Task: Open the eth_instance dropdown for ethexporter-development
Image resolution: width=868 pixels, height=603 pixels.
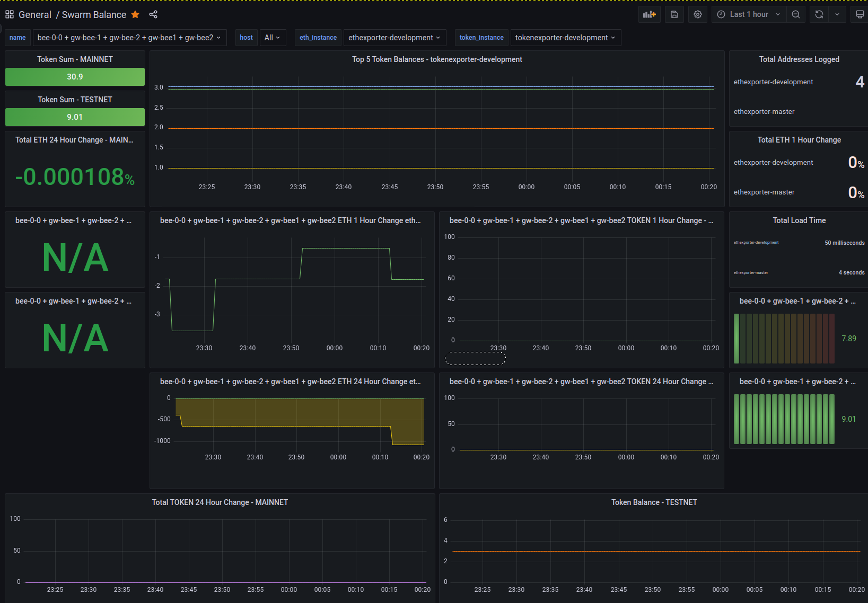Action: (x=394, y=38)
